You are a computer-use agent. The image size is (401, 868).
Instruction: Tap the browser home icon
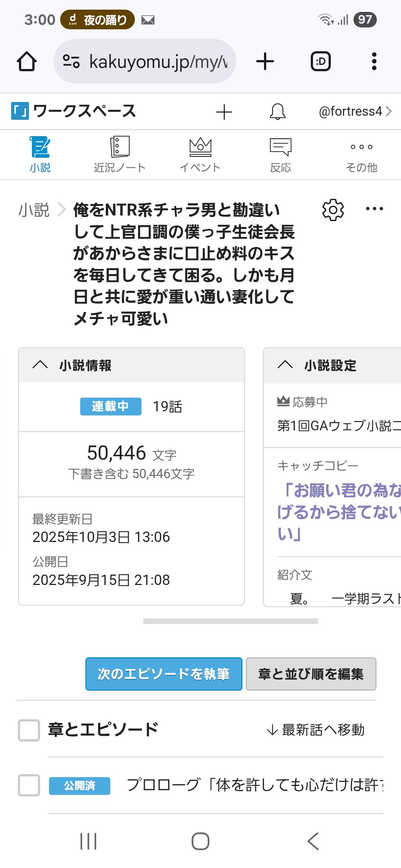tap(27, 61)
